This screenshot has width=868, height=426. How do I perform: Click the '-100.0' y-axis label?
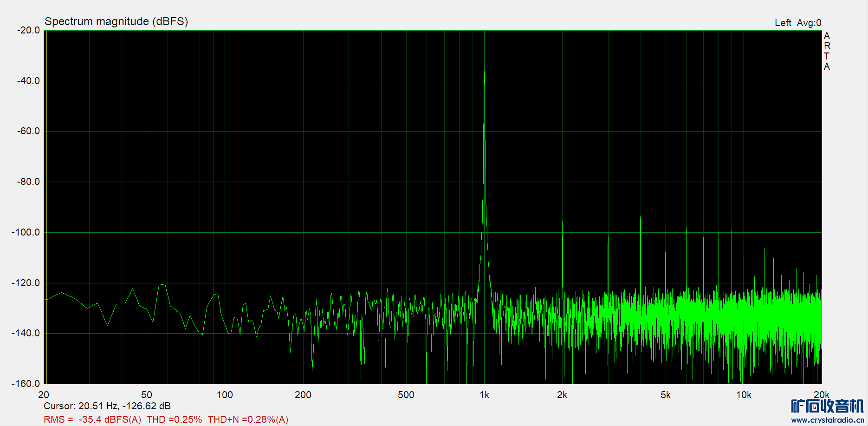pos(26,232)
